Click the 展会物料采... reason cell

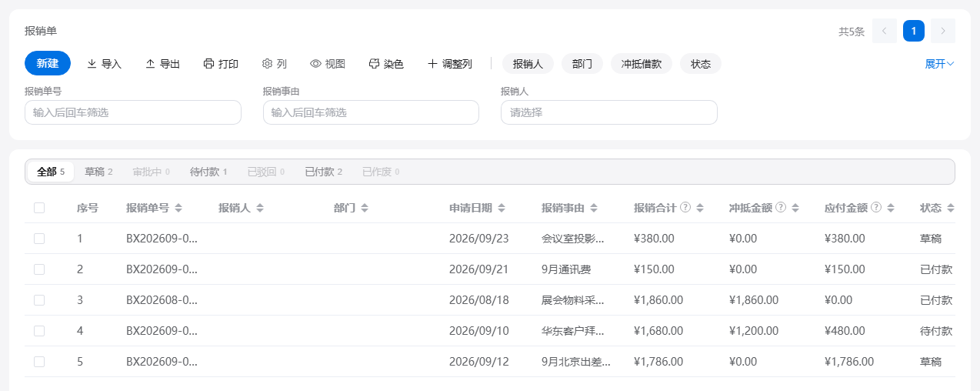pos(573,300)
